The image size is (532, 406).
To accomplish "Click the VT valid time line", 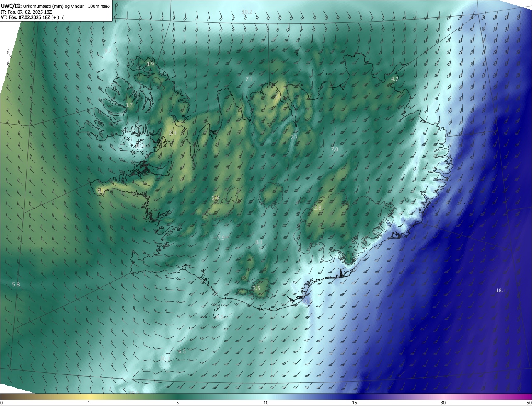I will (33, 17).
